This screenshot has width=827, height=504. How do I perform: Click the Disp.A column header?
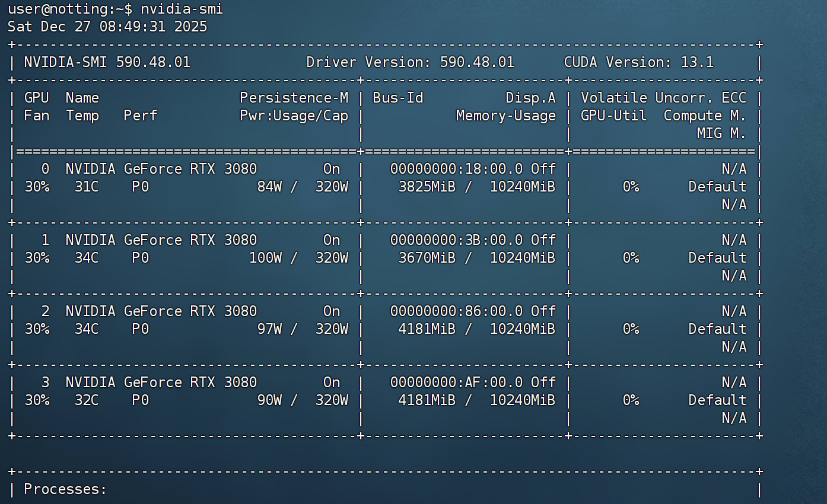click(531, 98)
